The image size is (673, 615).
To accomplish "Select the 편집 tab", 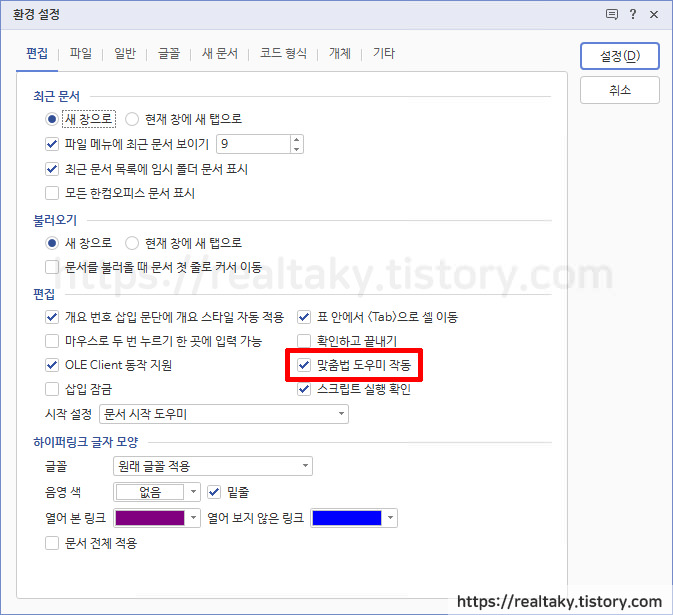I will pyautogui.click(x=37, y=53).
